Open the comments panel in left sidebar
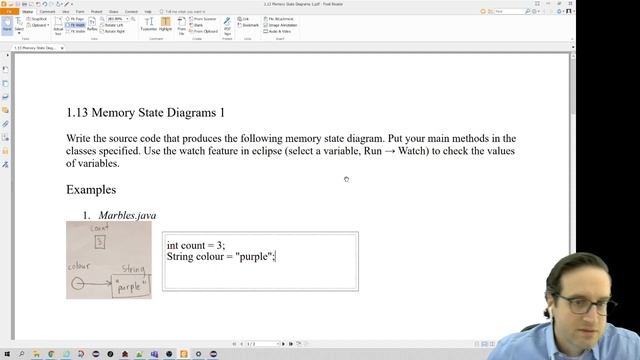This screenshot has width=640, height=360. [5, 110]
